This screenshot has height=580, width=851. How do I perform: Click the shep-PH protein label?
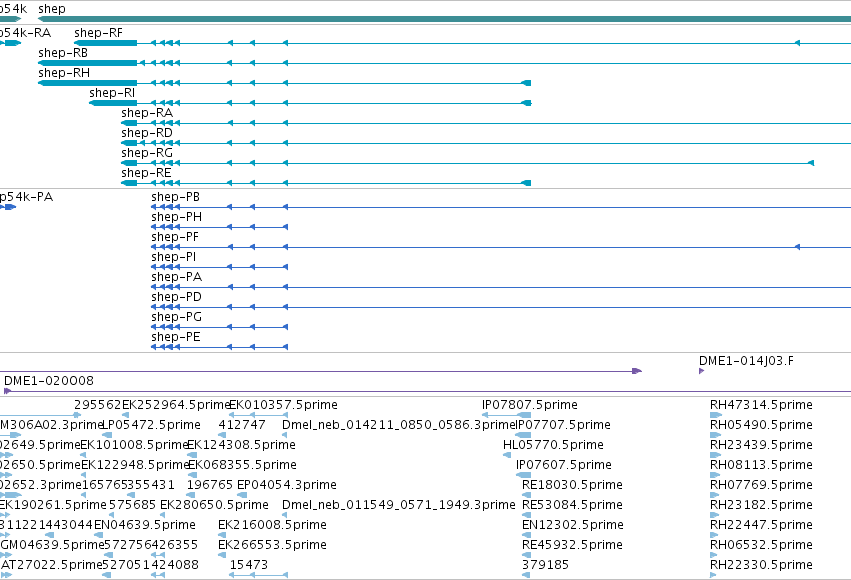pyautogui.click(x=177, y=217)
